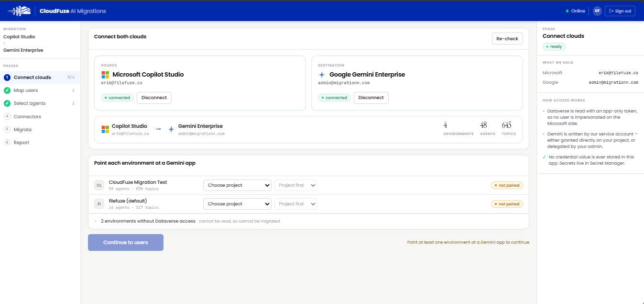Click the Gemini icon in summary row
The width and height of the screenshot is (644, 304).
[171, 129]
